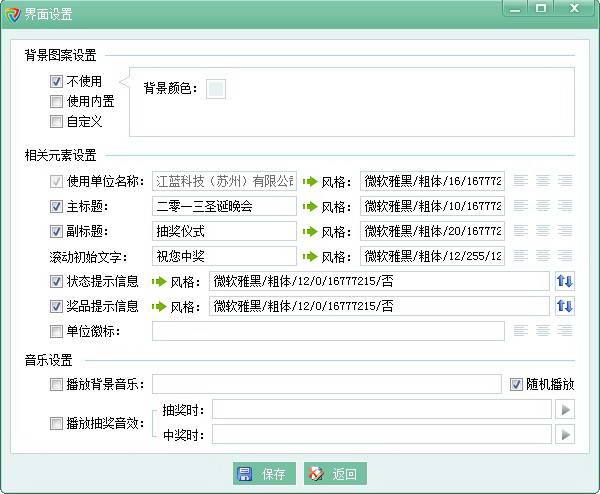The width and height of the screenshot is (600, 494).
Task: Click the 主标题 text field
Action: (x=225, y=206)
